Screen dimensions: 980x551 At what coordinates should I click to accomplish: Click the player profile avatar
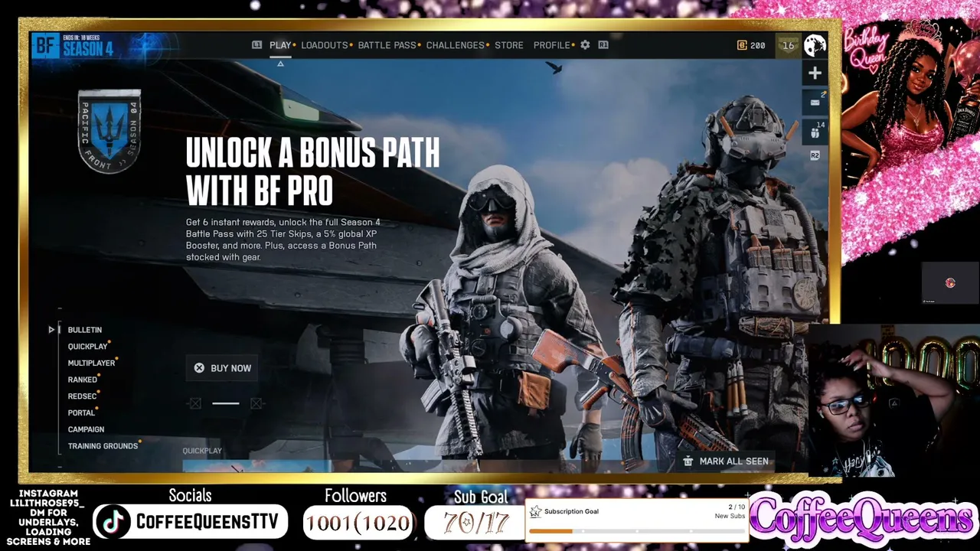tap(815, 45)
